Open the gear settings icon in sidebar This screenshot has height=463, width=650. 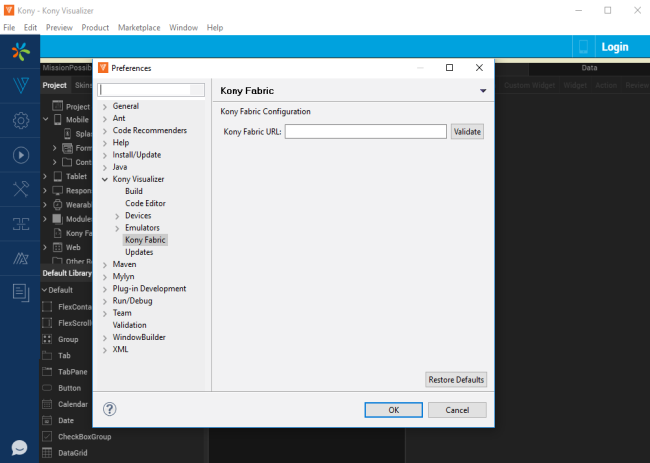(21, 121)
